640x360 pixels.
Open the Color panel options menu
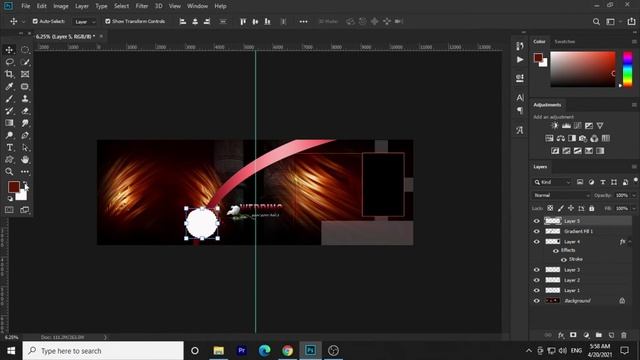[634, 42]
